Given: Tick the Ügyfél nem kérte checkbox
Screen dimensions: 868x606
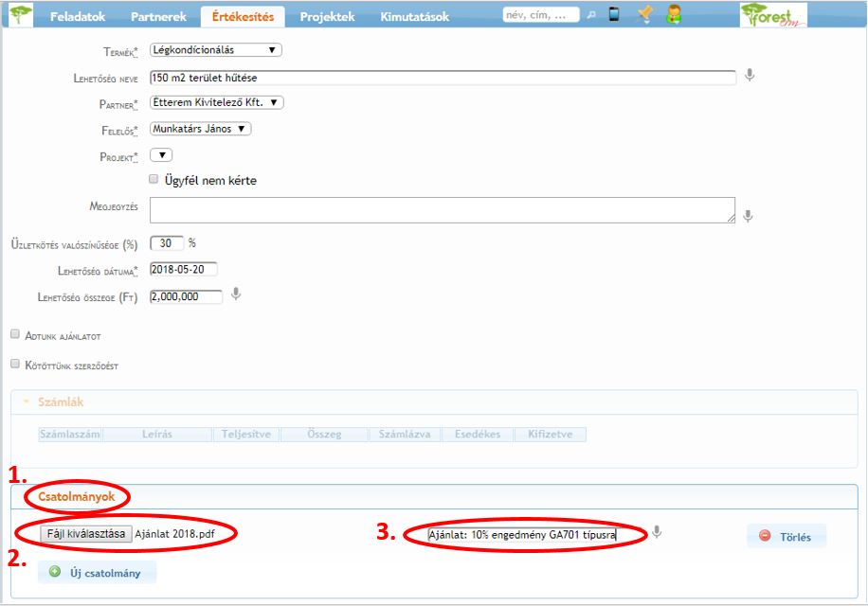Looking at the screenshot, I should pyautogui.click(x=154, y=179).
